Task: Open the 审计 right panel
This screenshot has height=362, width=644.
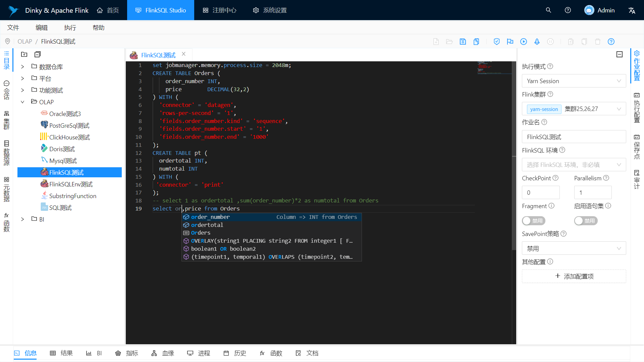Action: point(637,179)
